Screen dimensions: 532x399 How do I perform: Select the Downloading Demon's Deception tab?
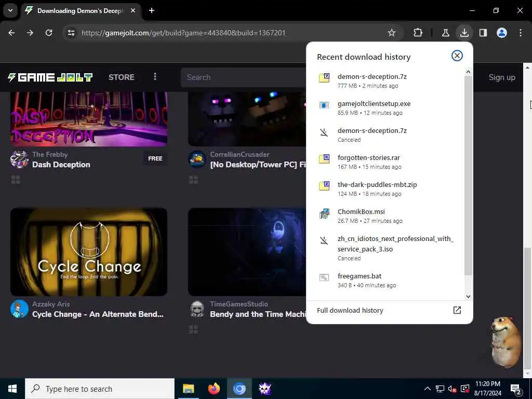[79, 11]
